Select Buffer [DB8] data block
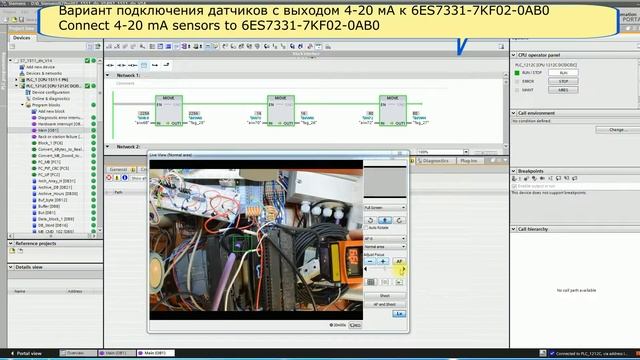 49,207
